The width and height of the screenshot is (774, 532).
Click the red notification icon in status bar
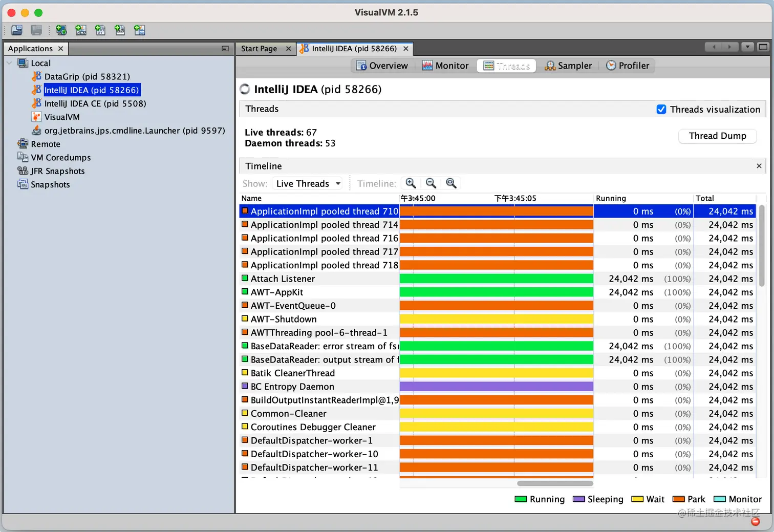coord(755,521)
